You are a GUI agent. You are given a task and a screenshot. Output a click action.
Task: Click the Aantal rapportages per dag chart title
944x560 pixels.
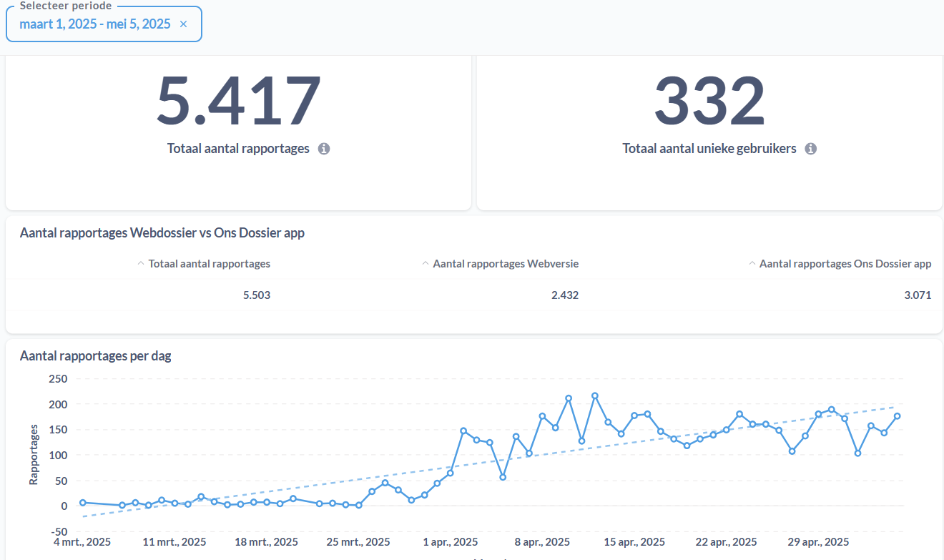[96, 355]
